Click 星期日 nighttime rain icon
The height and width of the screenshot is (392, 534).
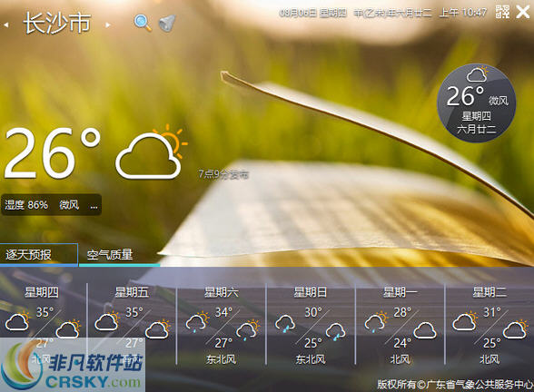[x=336, y=331]
